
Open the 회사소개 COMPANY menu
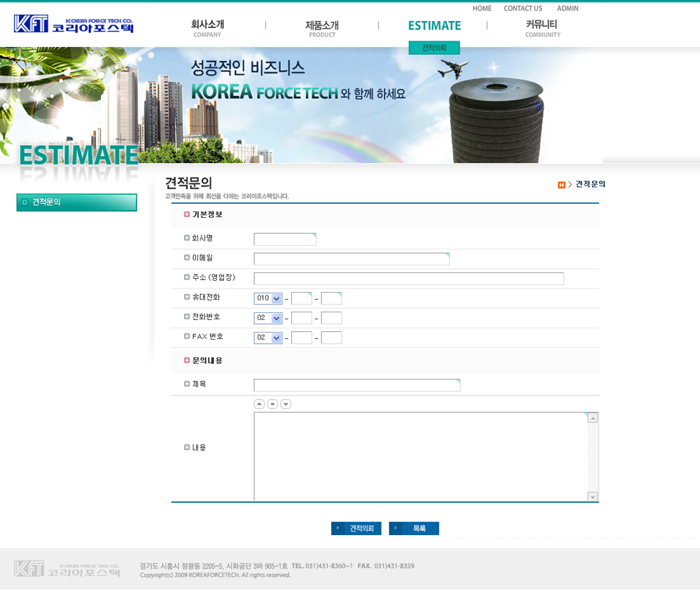click(207, 28)
